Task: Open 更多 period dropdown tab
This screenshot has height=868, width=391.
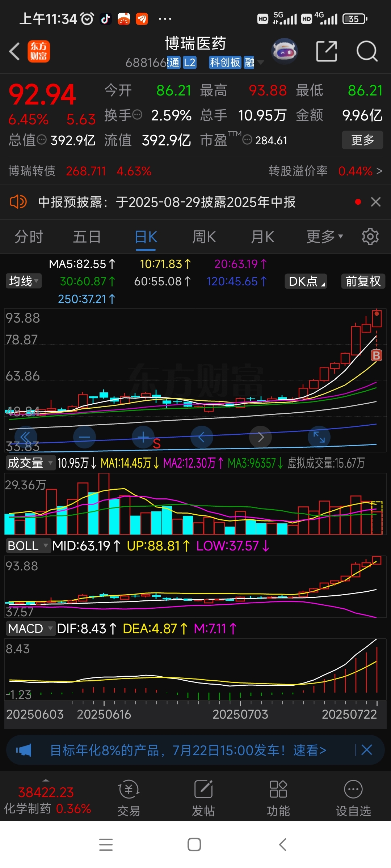Action: pyautogui.click(x=324, y=237)
